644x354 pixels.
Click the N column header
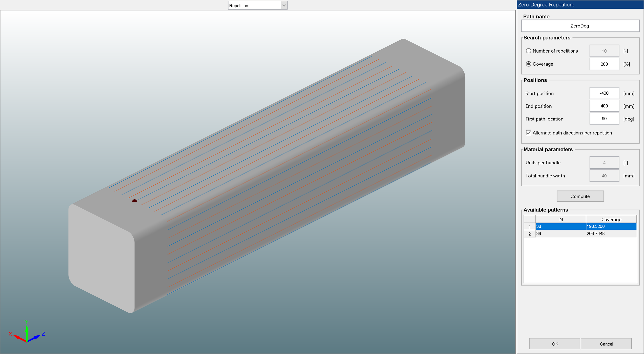pyautogui.click(x=561, y=219)
